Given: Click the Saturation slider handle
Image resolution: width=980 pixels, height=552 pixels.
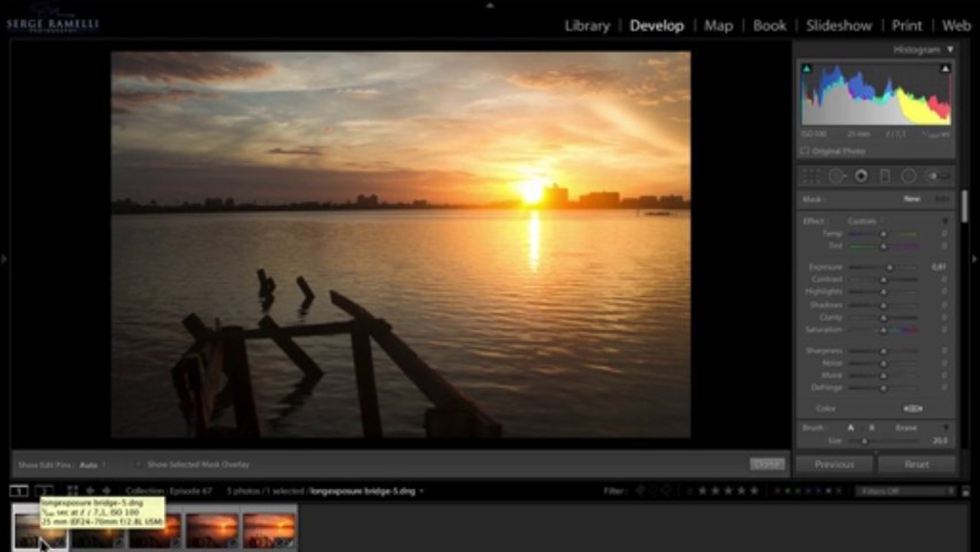Looking at the screenshot, I should (x=883, y=330).
